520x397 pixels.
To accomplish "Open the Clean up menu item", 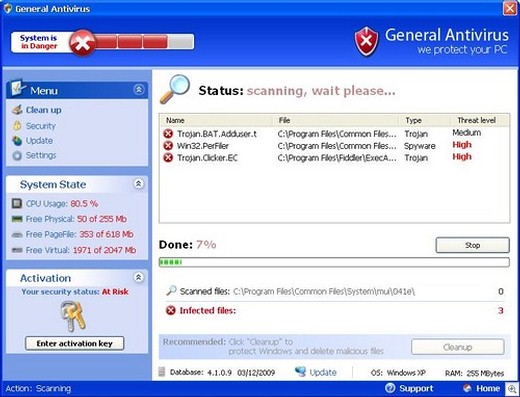I will point(43,110).
